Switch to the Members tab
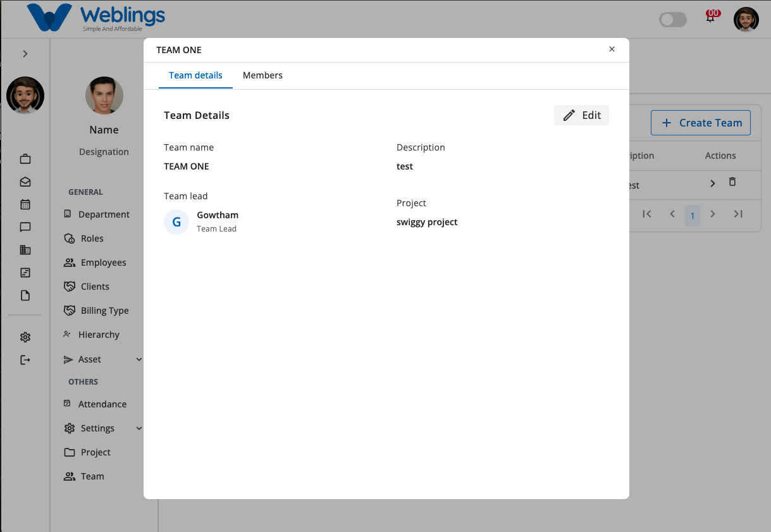 262,75
